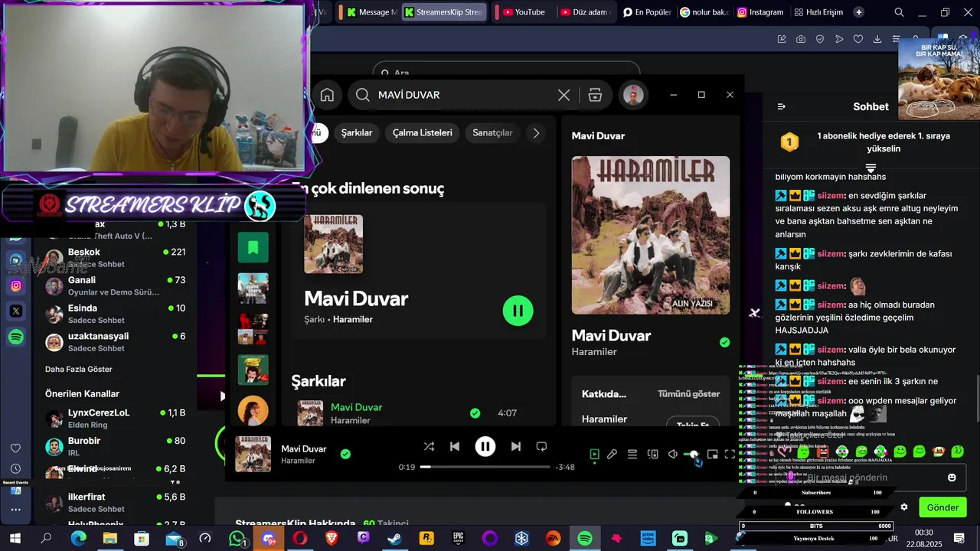Viewport: 980px width, 551px height.
Task: Open Hızlı Erişim speed dial tab
Action: tap(818, 12)
